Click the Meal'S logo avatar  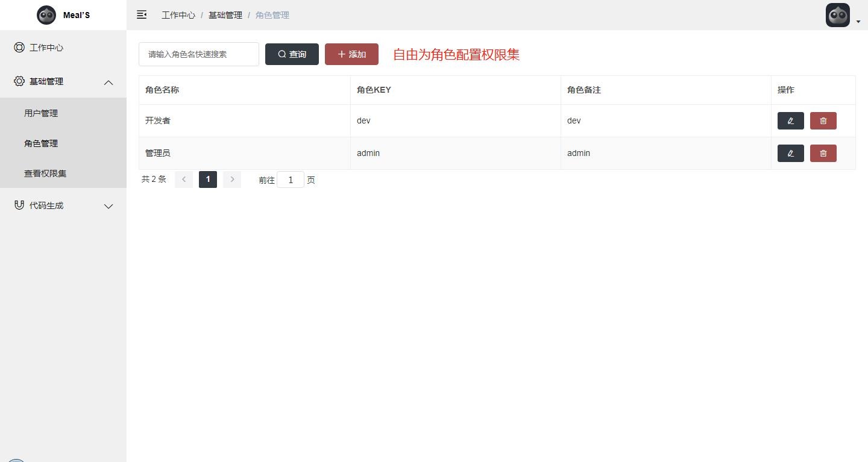coord(46,15)
